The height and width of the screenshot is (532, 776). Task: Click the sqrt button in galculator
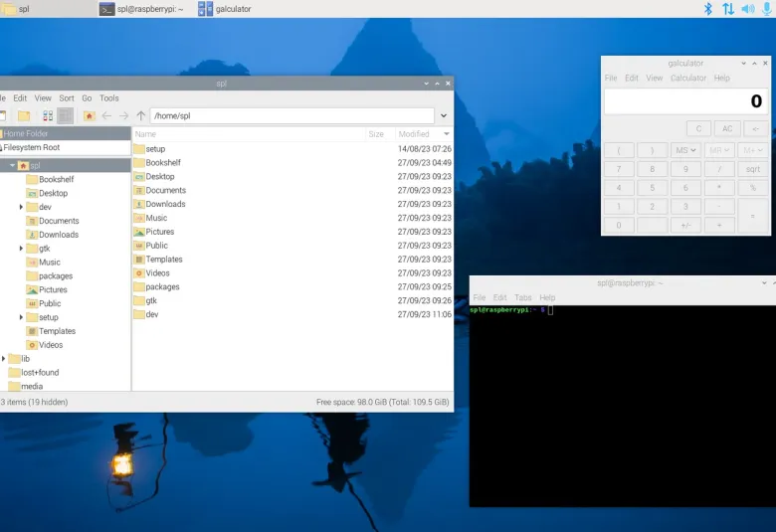point(753,169)
